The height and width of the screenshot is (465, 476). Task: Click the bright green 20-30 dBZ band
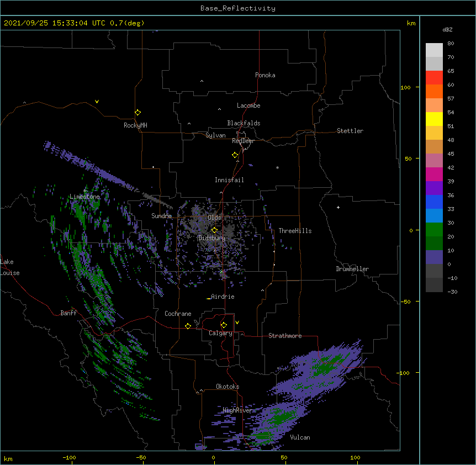pyautogui.click(x=434, y=230)
